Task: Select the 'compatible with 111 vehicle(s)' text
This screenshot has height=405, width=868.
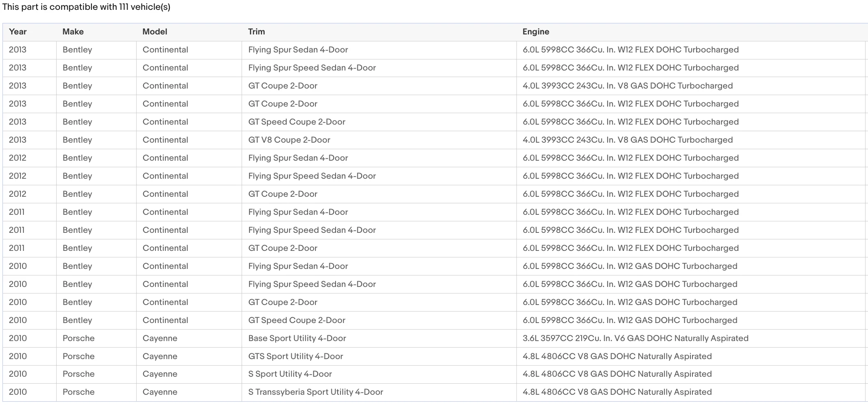Action: [x=110, y=7]
